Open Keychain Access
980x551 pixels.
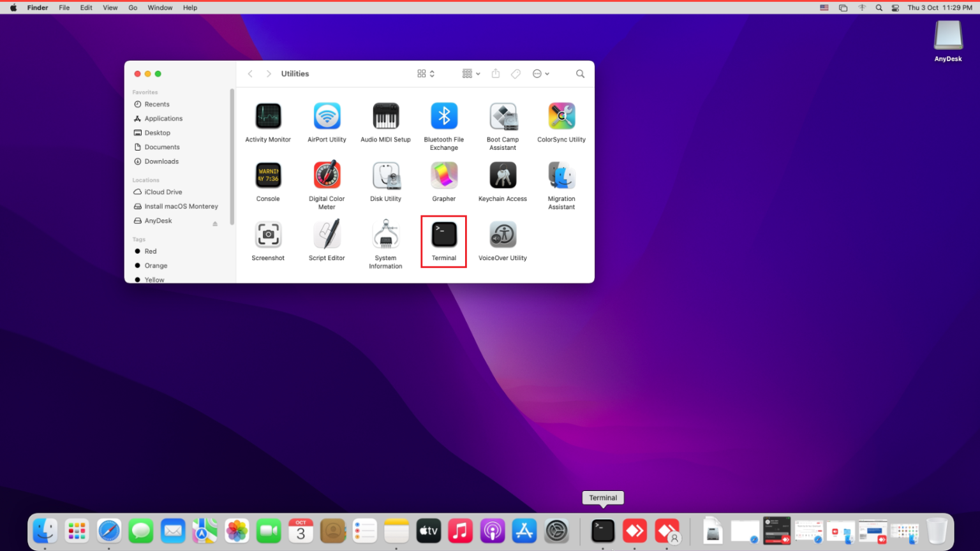coord(502,175)
